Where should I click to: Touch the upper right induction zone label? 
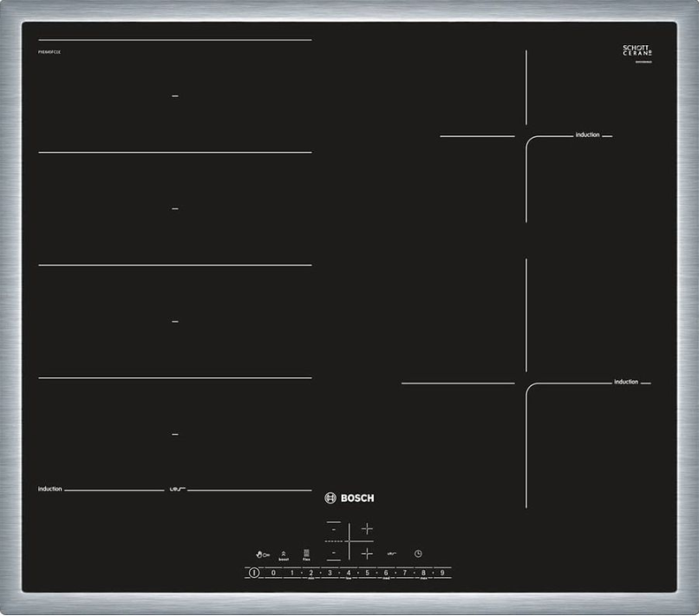587,135
